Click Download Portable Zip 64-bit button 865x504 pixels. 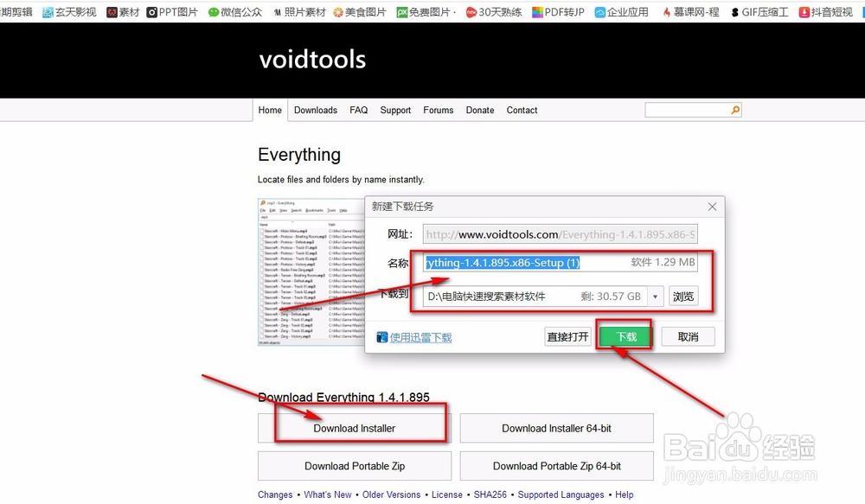556,466
